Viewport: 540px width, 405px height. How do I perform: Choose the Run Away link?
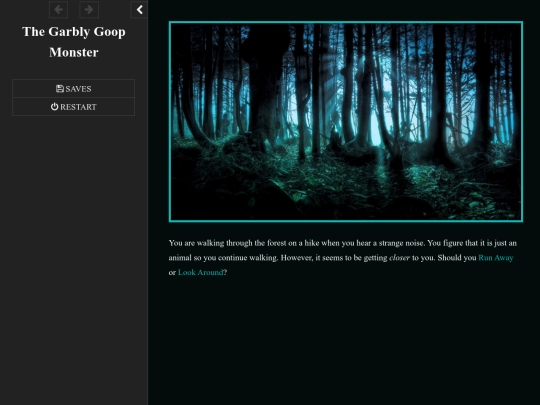tap(496, 258)
